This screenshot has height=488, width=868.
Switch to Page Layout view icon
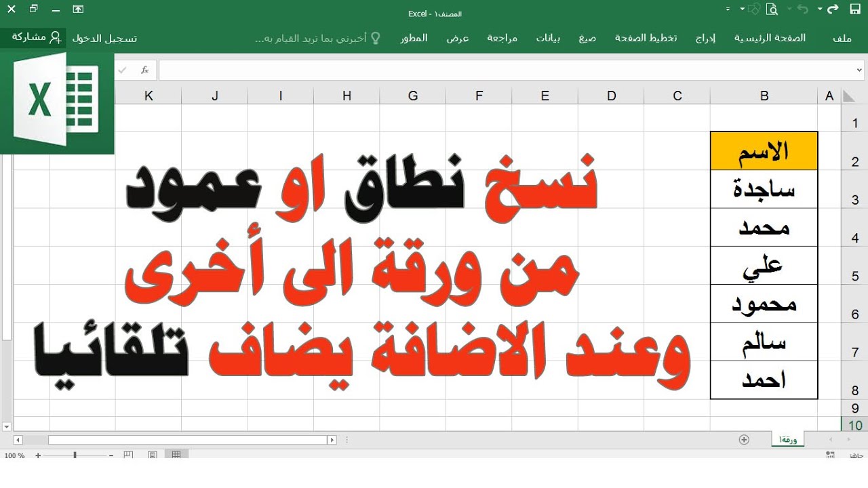point(153,455)
